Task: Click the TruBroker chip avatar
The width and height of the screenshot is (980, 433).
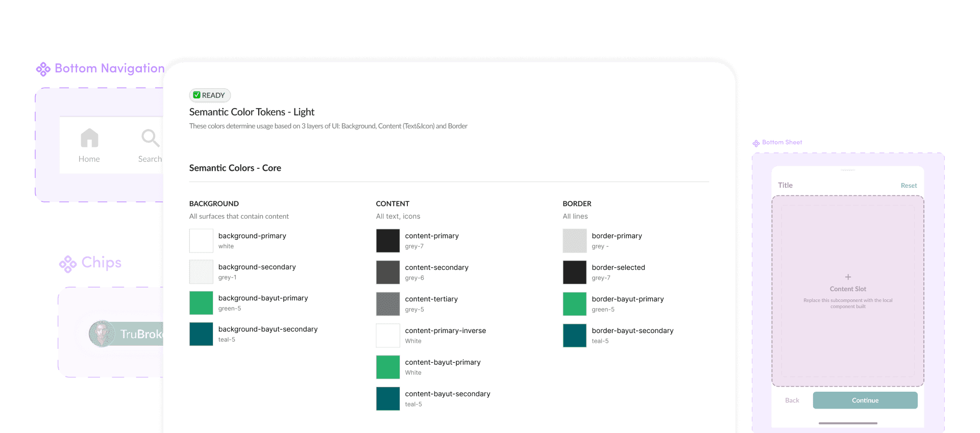Action: tap(102, 334)
